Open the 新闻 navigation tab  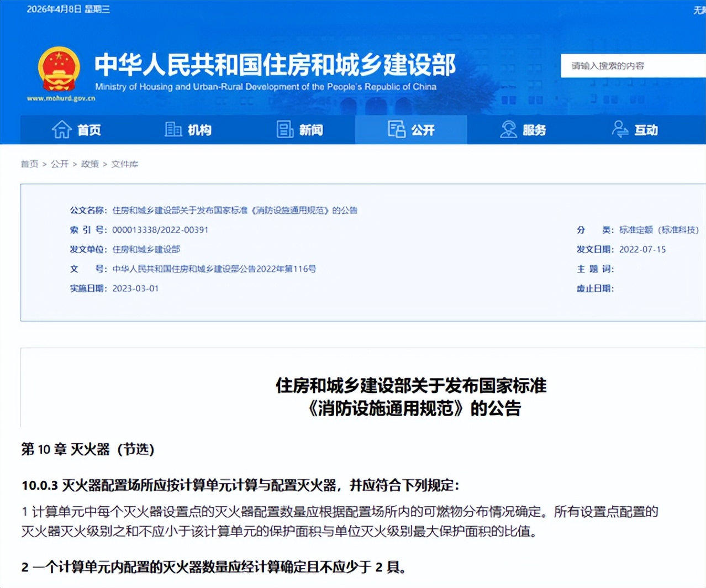point(299,130)
